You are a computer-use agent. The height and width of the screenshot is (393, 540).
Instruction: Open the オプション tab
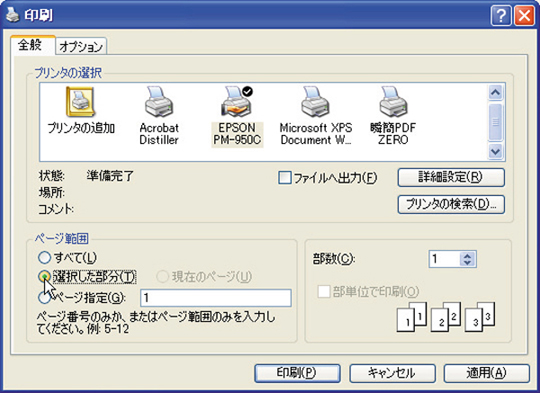pyautogui.click(x=81, y=46)
